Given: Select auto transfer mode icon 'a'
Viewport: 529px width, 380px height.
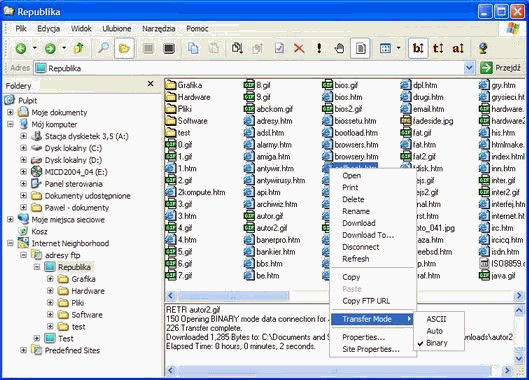Looking at the screenshot, I should (x=458, y=48).
